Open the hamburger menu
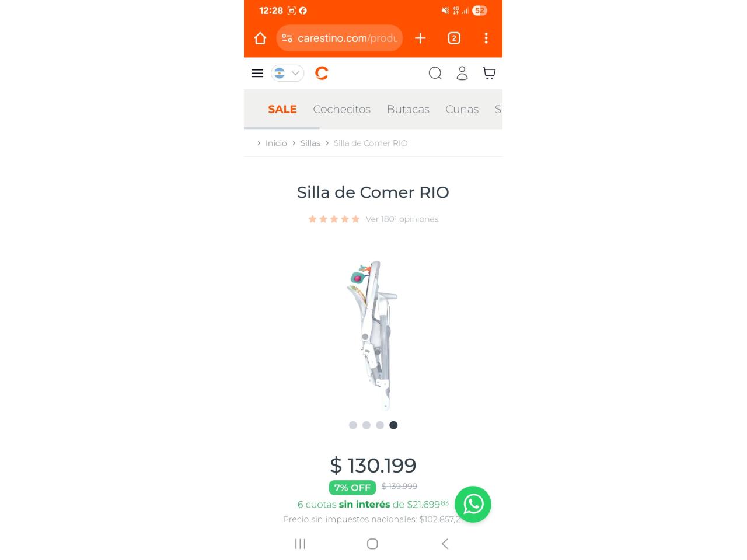This screenshot has height=560, width=747. (x=257, y=73)
